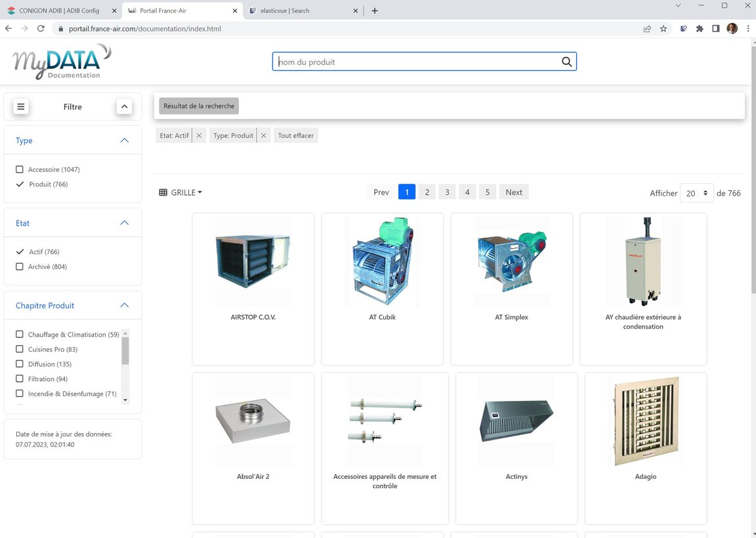Screen dimensions: 756x538
Task: Close the elasticvue Search tab
Action: point(355,10)
